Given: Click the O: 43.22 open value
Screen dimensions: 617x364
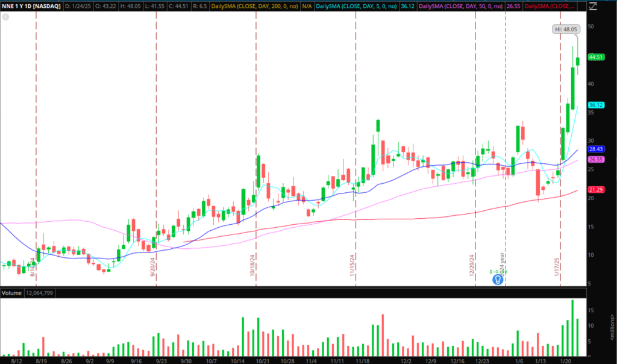Looking at the screenshot, I should tap(105, 6).
